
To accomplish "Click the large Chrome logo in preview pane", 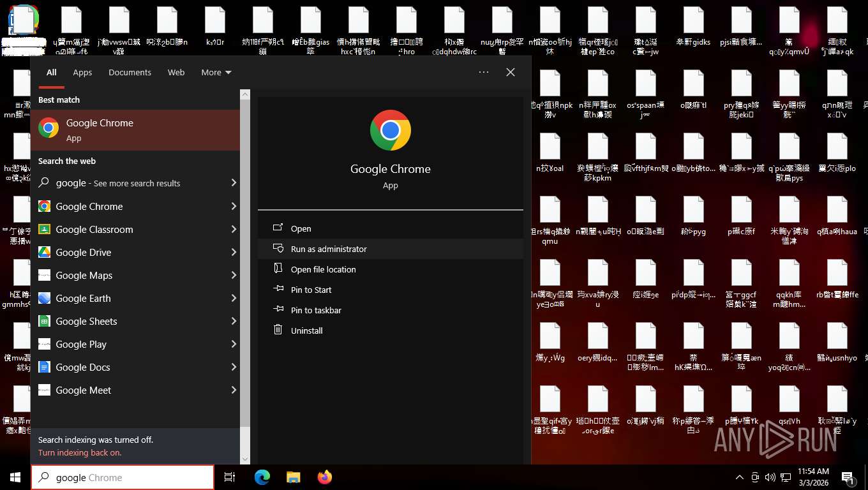I will (390, 130).
